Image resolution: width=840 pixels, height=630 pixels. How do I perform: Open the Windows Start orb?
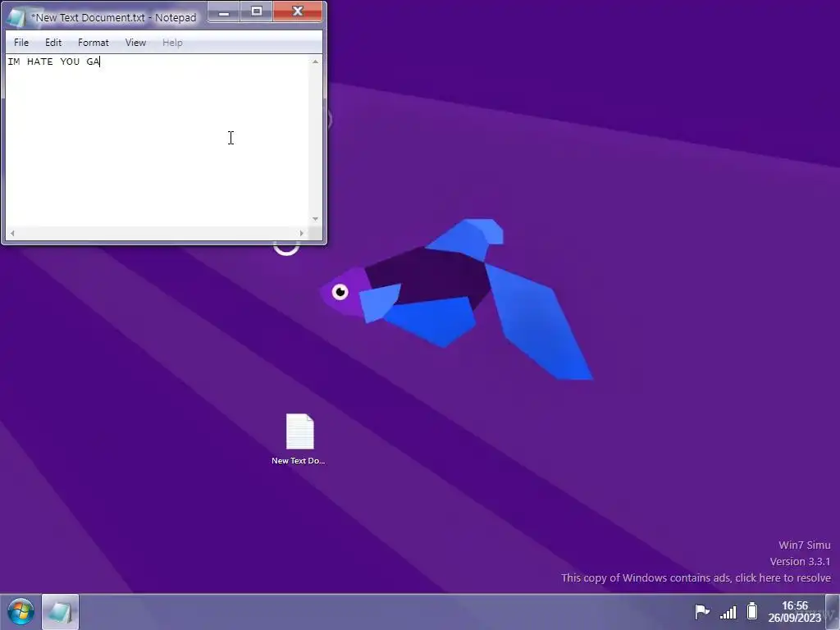pyautogui.click(x=21, y=612)
